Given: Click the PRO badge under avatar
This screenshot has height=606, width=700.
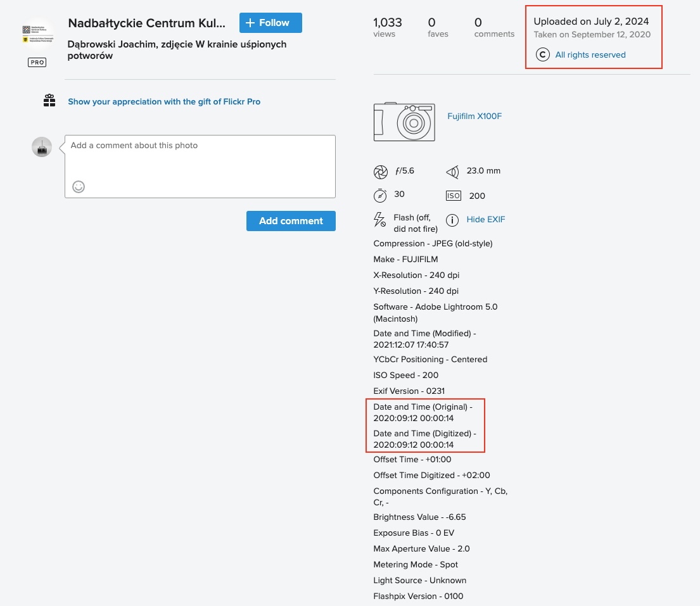Looking at the screenshot, I should [37, 63].
